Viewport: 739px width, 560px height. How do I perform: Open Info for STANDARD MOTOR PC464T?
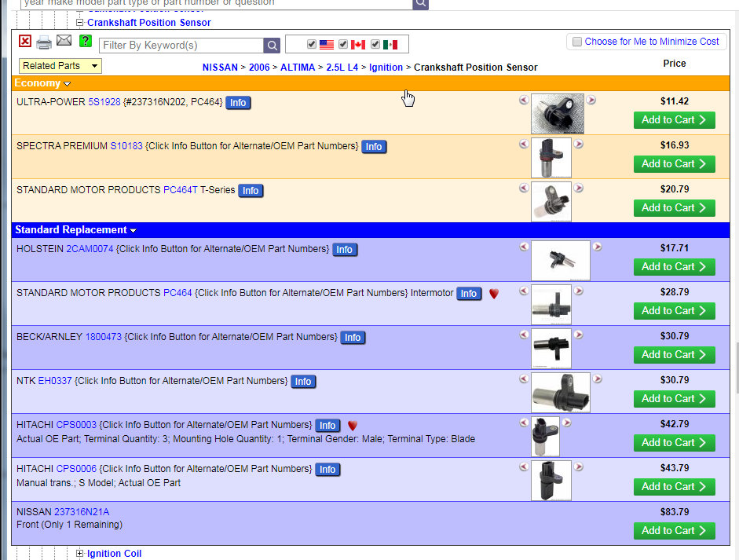click(x=251, y=190)
